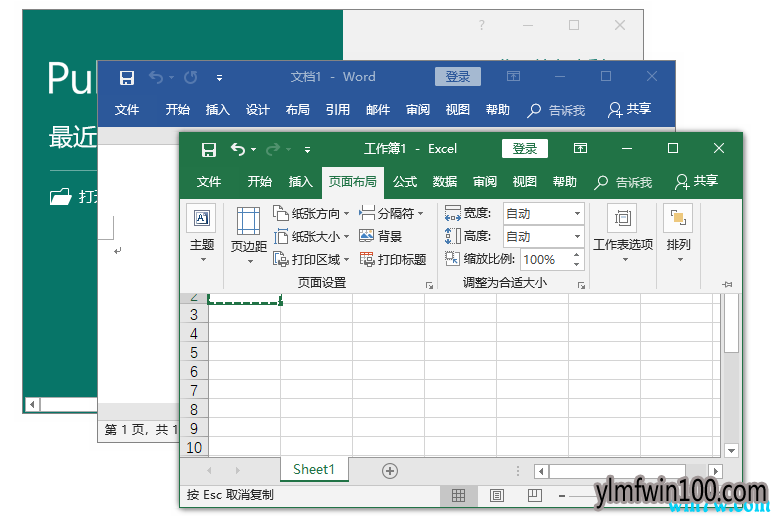
Task: Save the Excel workbook via the floppy icon
Action: 209,149
